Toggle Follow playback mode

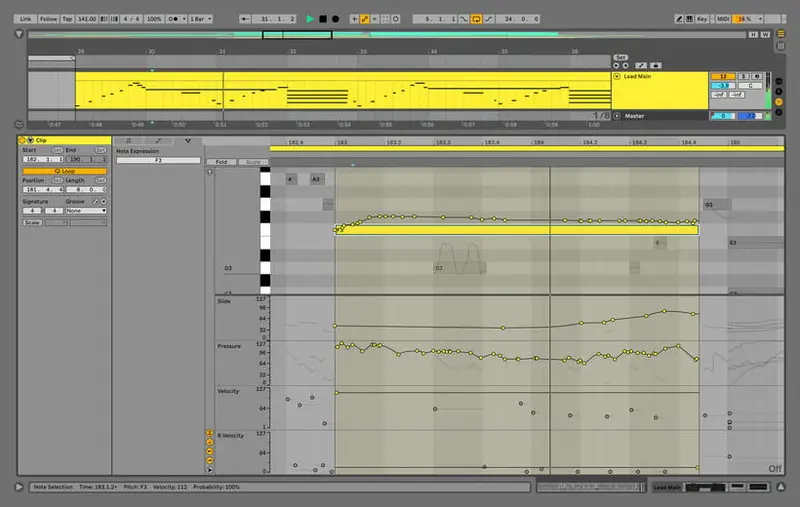[x=48, y=18]
